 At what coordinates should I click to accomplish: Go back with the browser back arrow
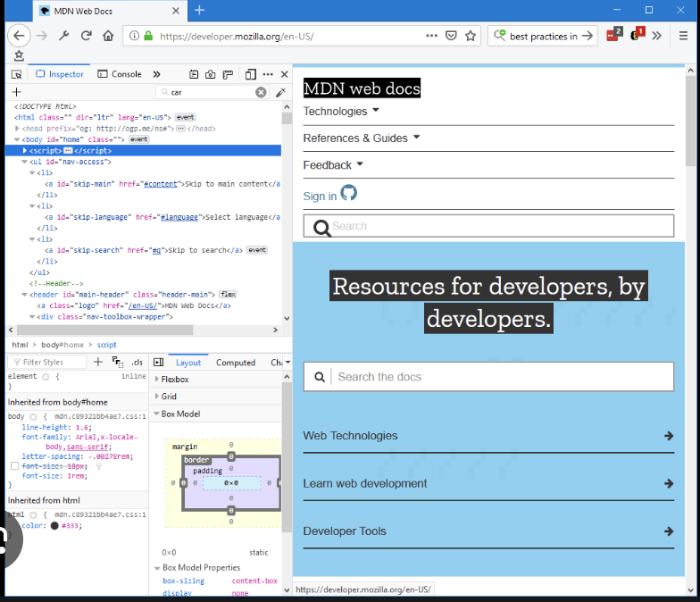click(19, 36)
